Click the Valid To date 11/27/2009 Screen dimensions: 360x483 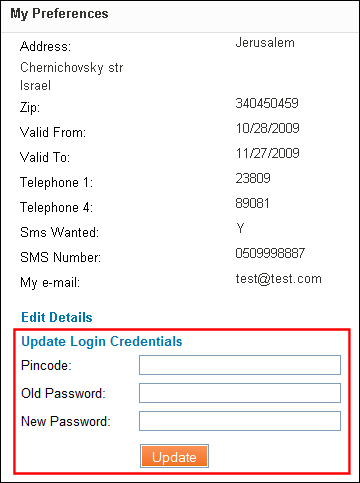tap(268, 153)
